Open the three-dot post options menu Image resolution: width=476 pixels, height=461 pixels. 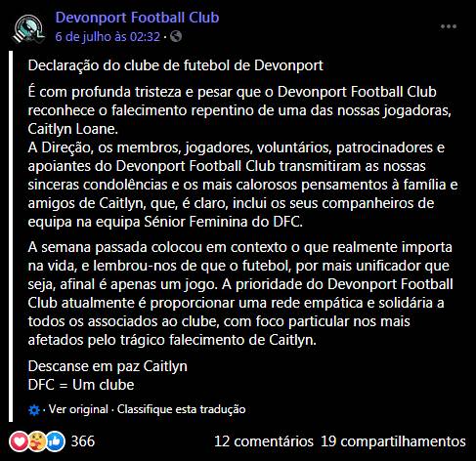click(449, 26)
